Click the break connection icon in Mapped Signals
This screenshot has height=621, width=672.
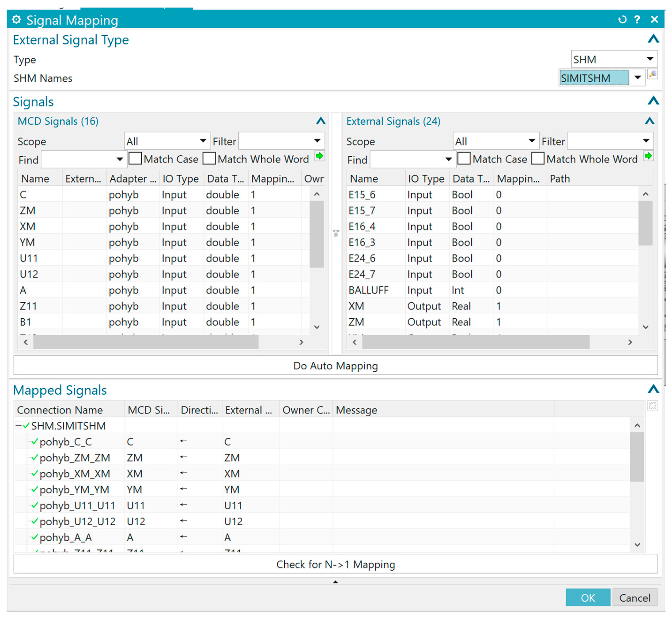pyautogui.click(x=652, y=406)
